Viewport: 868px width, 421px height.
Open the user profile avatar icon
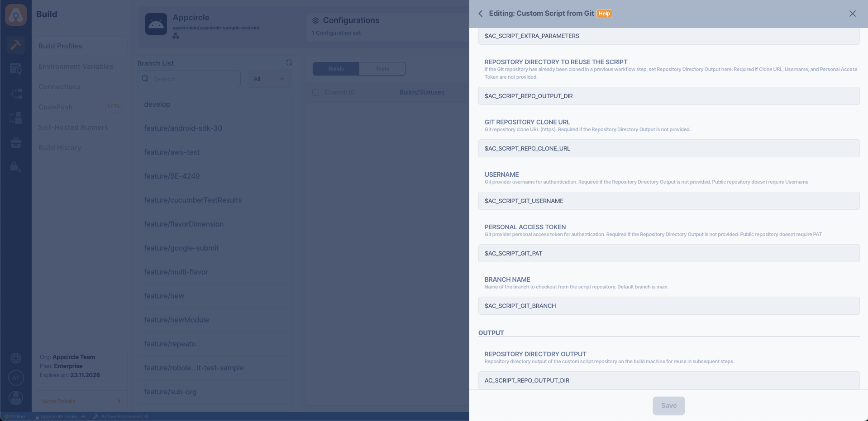(16, 397)
